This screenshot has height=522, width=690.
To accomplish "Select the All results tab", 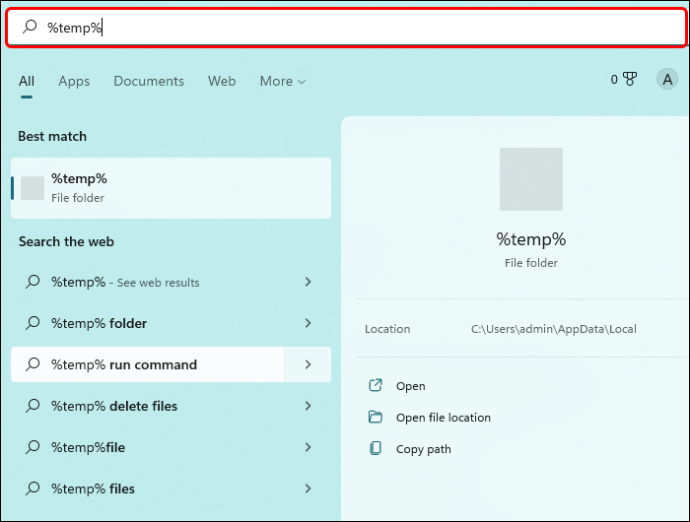I will pos(26,81).
